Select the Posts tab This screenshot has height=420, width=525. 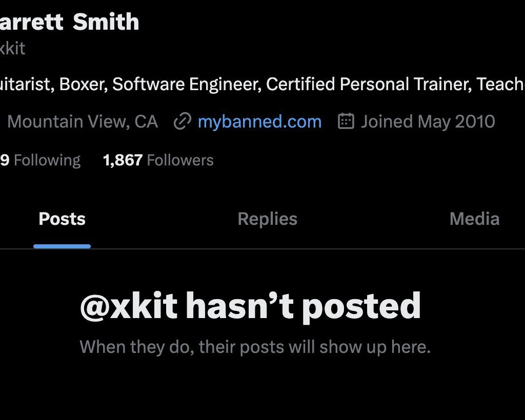coord(62,219)
